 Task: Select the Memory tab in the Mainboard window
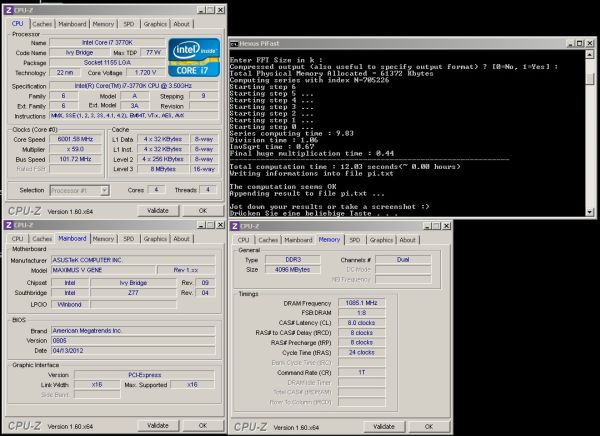pyautogui.click(x=103, y=238)
